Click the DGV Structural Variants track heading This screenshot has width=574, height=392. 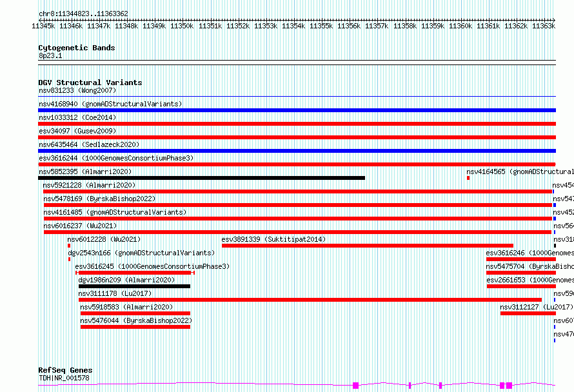coord(90,83)
